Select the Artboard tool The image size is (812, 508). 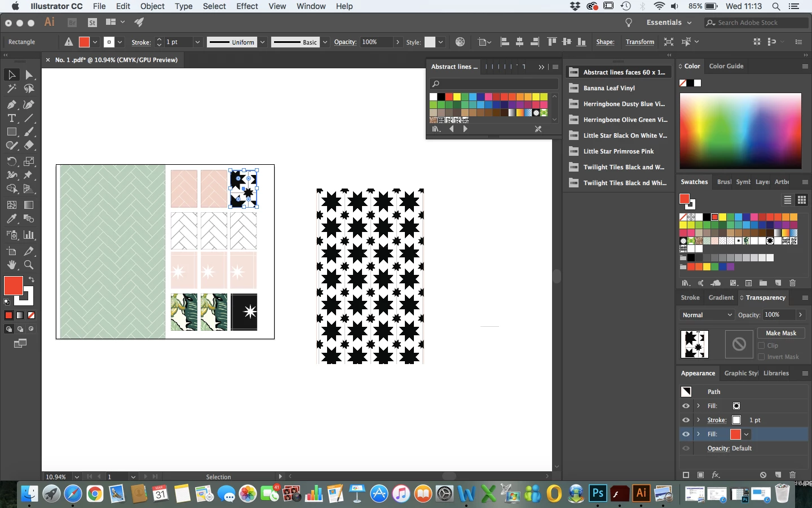point(11,251)
